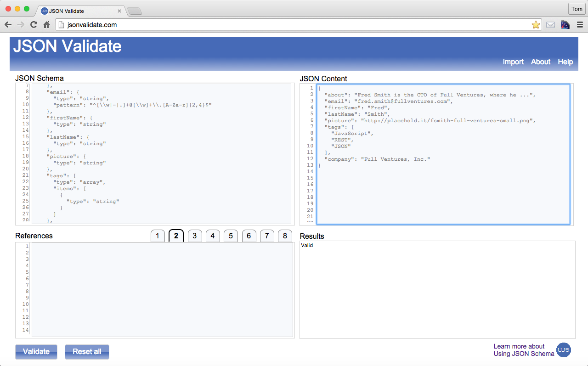The width and height of the screenshot is (588, 366).
Task: Select references tab 8
Action: click(x=285, y=236)
